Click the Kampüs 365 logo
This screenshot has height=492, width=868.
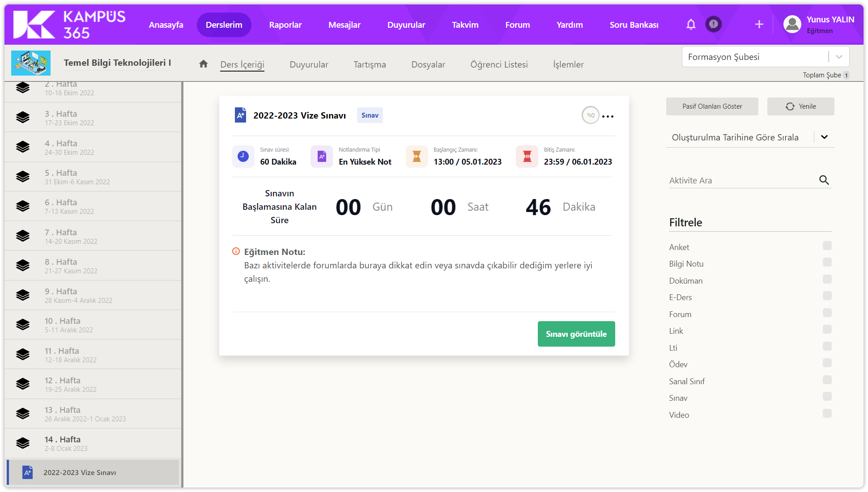pyautogui.click(x=69, y=25)
